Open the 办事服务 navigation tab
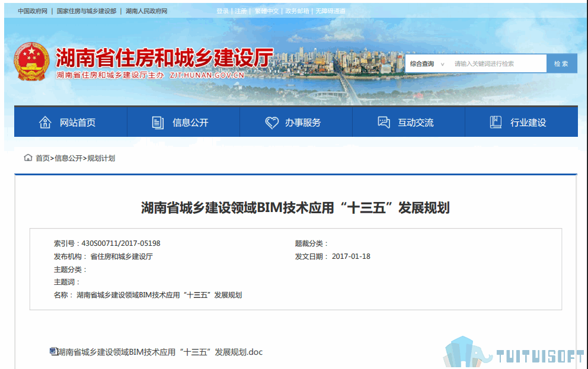The image size is (588, 369). tap(296, 122)
